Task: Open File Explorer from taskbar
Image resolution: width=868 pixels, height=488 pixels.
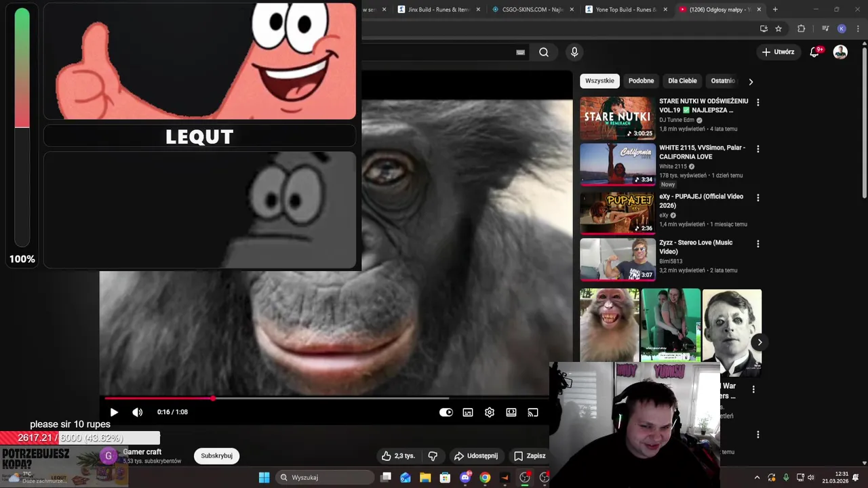Action: 425,477
